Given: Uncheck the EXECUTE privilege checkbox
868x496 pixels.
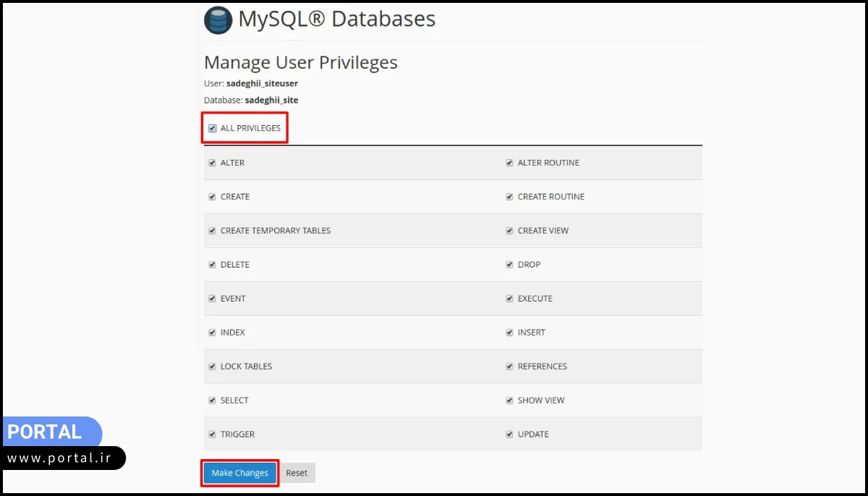Looking at the screenshot, I should click(510, 299).
